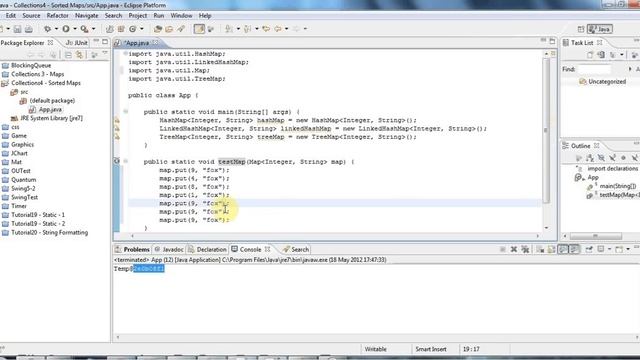Open the Edit menu
The width and height of the screenshot is (640, 360).
coord(11,16)
